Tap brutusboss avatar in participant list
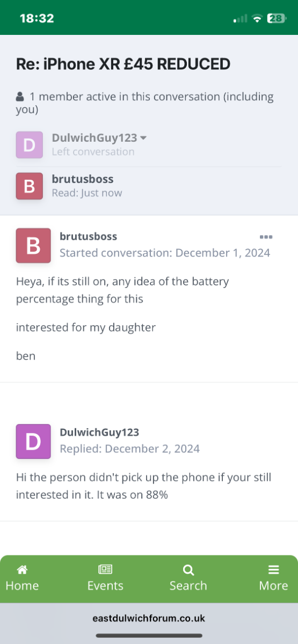Image resolution: width=298 pixels, height=644 pixels. point(30,186)
